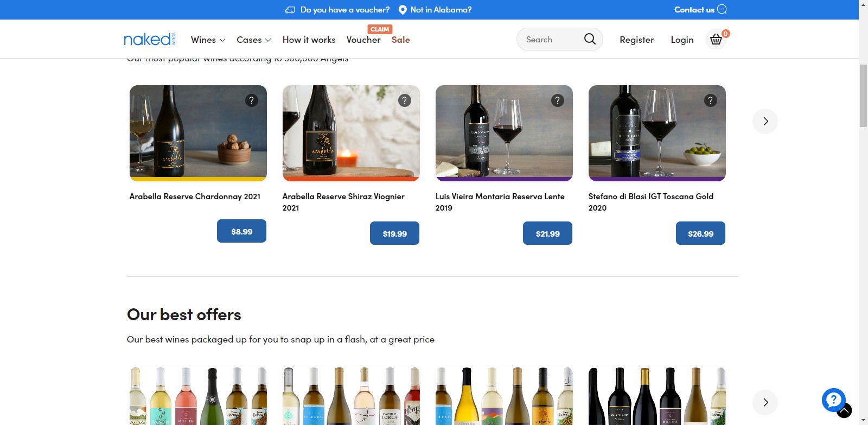Click info icon on Arabella Chardonnay image

252,100
